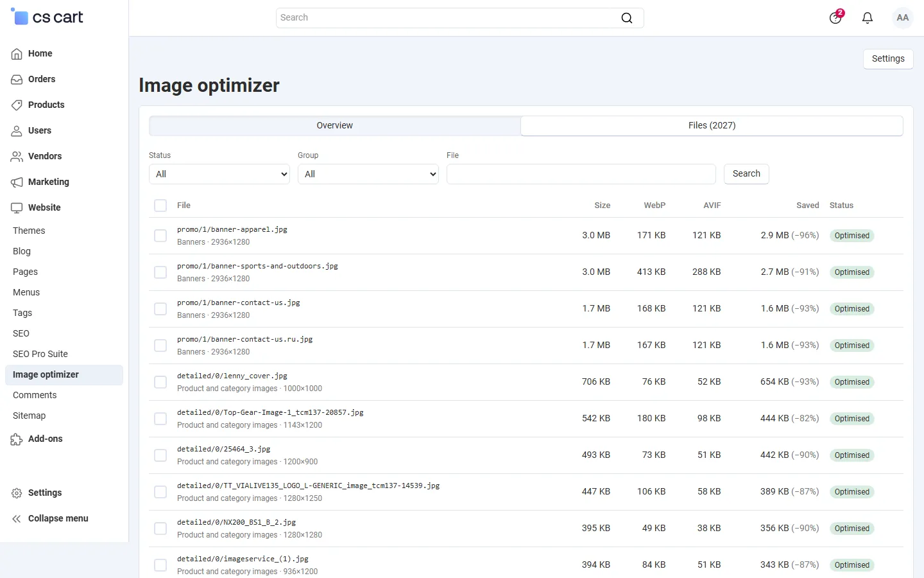Image resolution: width=924 pixels, height=578 pixels.
Task: Click the Settings gear icon in sidebar
Action: pyautogui.click(x=17, y=493)
